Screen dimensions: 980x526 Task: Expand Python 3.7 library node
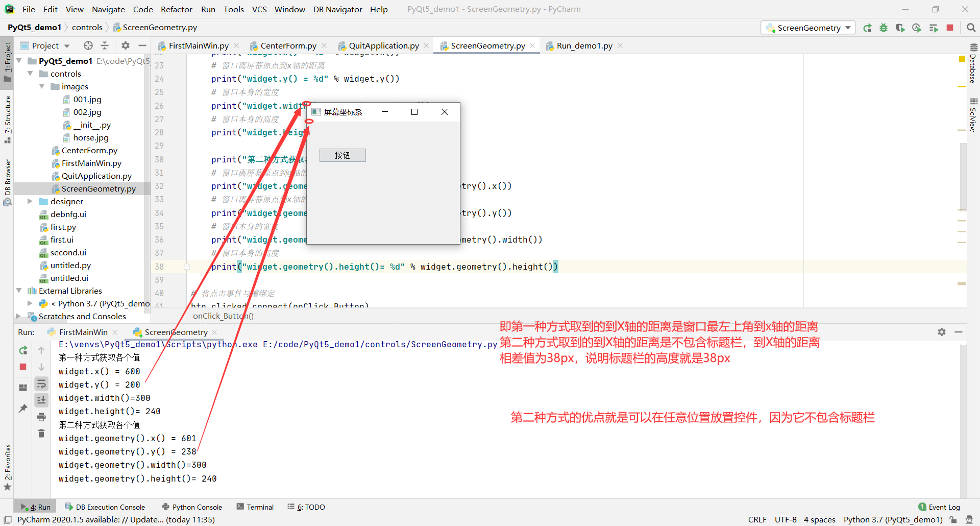click(31, 303)
